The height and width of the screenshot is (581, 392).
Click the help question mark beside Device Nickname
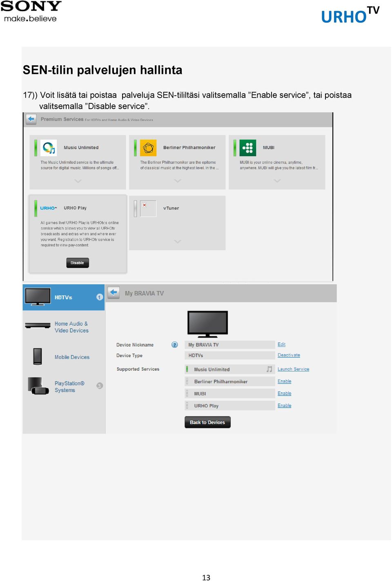[x=175, y=345]
